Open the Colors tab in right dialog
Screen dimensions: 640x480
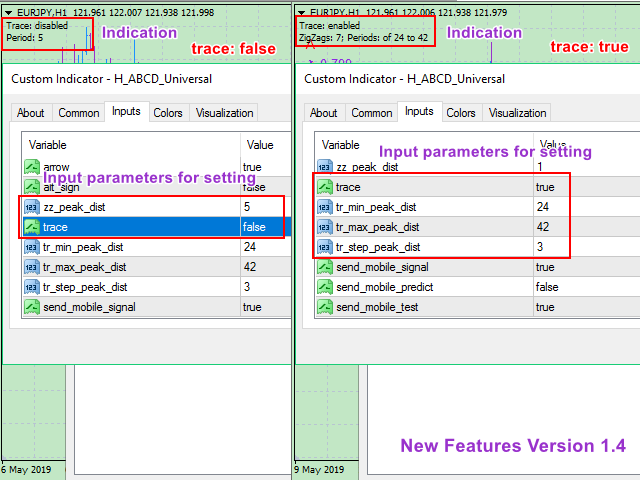pos(461,113)
